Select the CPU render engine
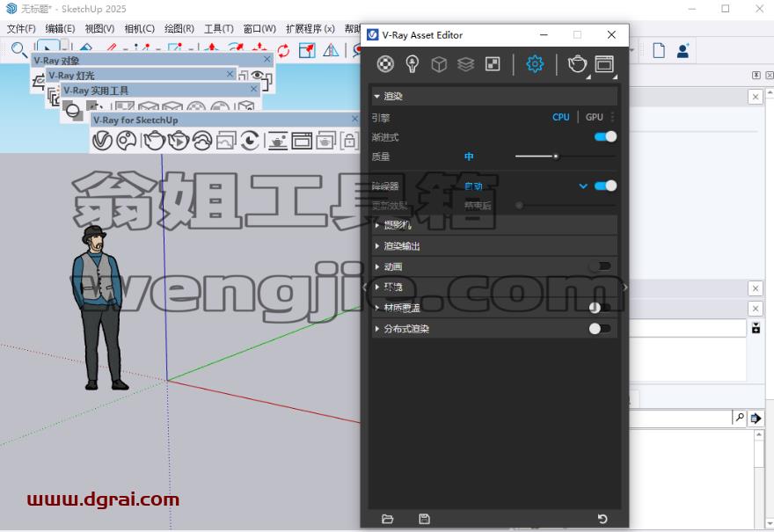The height and width of the screenshot is (532, 774). 561,117
